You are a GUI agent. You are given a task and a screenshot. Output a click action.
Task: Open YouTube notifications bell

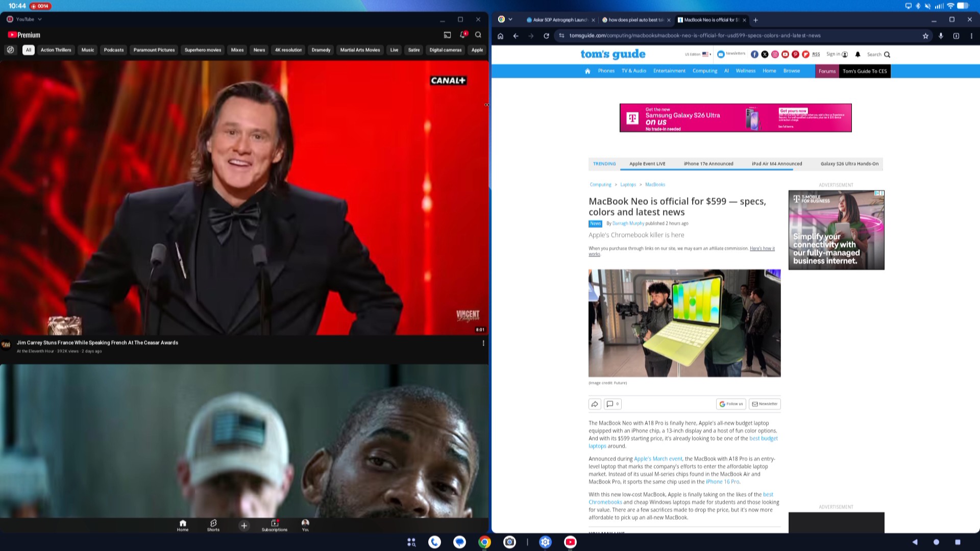click(x=462, y=35)
